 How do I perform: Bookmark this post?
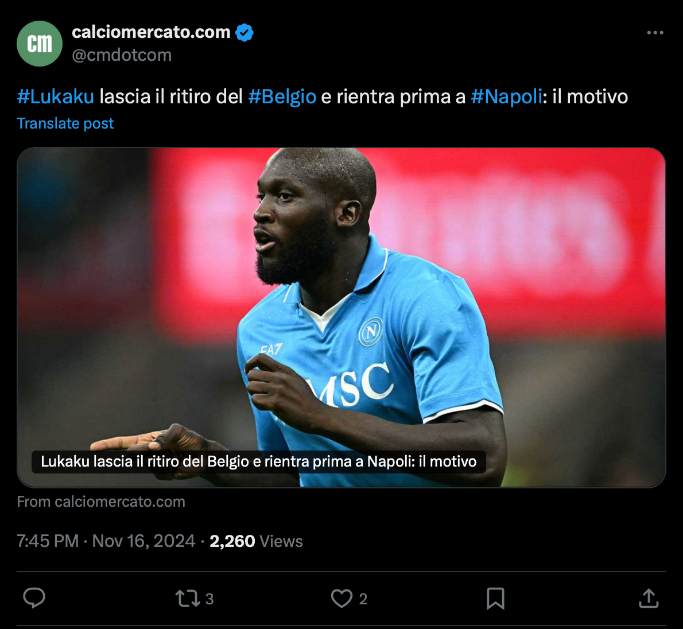tap(495, 599)
